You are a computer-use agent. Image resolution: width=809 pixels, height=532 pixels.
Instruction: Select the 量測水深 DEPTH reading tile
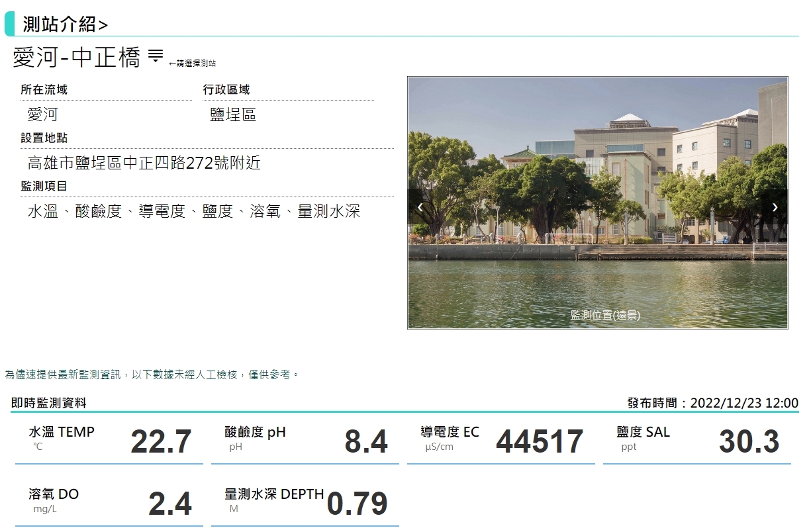point(305,503)
